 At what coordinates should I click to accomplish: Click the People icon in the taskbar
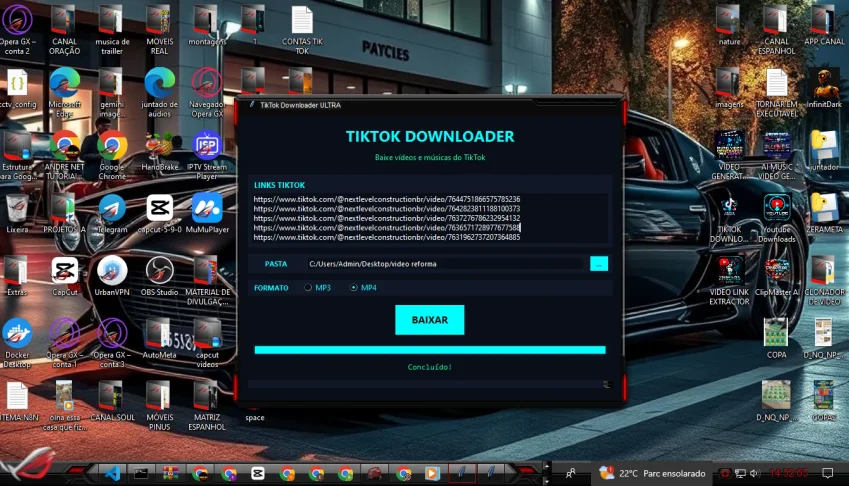coord(571,474)
